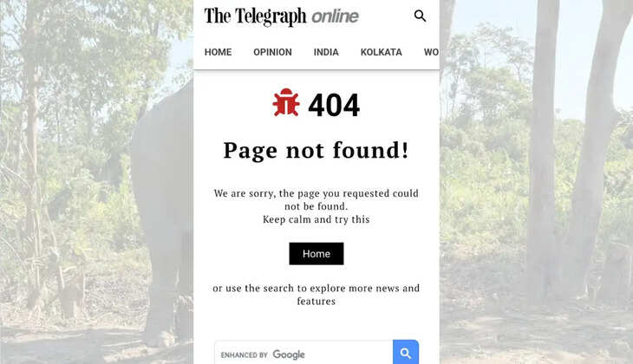
Task: Click the large 404 error number
Action: pyautogui.click(x=334, y=106)
